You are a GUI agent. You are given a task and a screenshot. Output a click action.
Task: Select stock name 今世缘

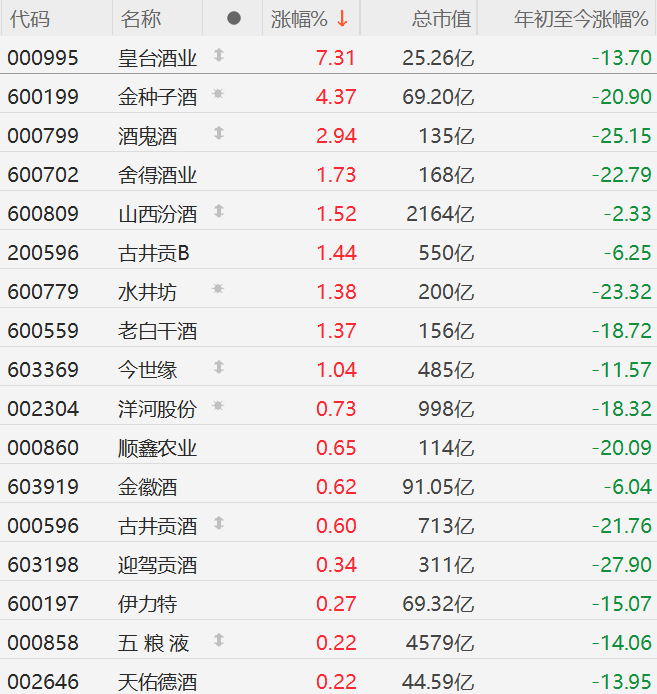point(147,370)
